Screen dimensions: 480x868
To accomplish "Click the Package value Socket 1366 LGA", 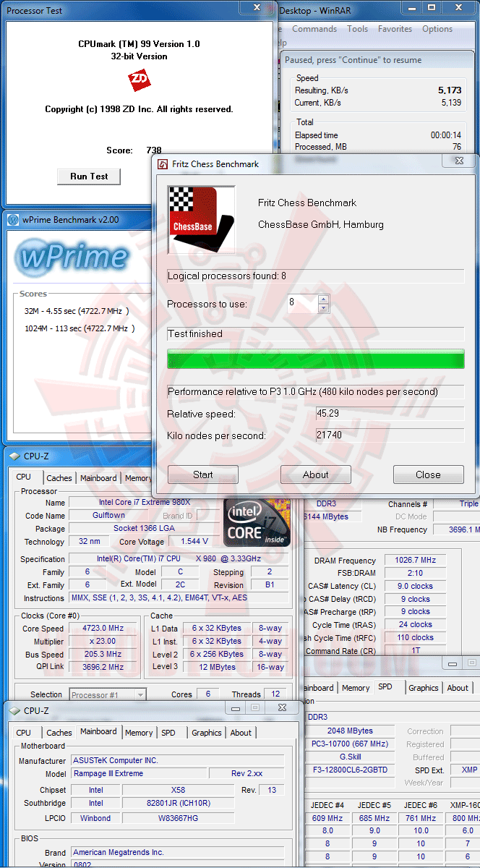I will click(145, 528).
